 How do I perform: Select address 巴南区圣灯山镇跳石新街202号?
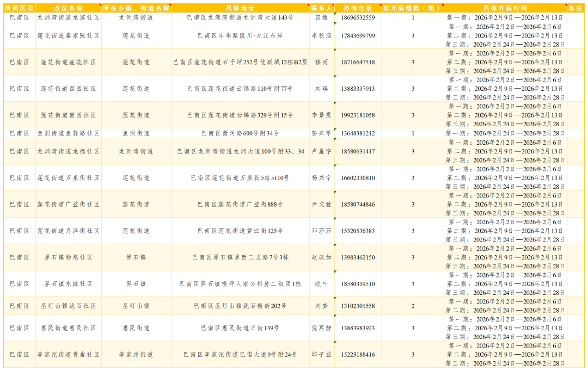pyautogui.click(x=240, y=306)
